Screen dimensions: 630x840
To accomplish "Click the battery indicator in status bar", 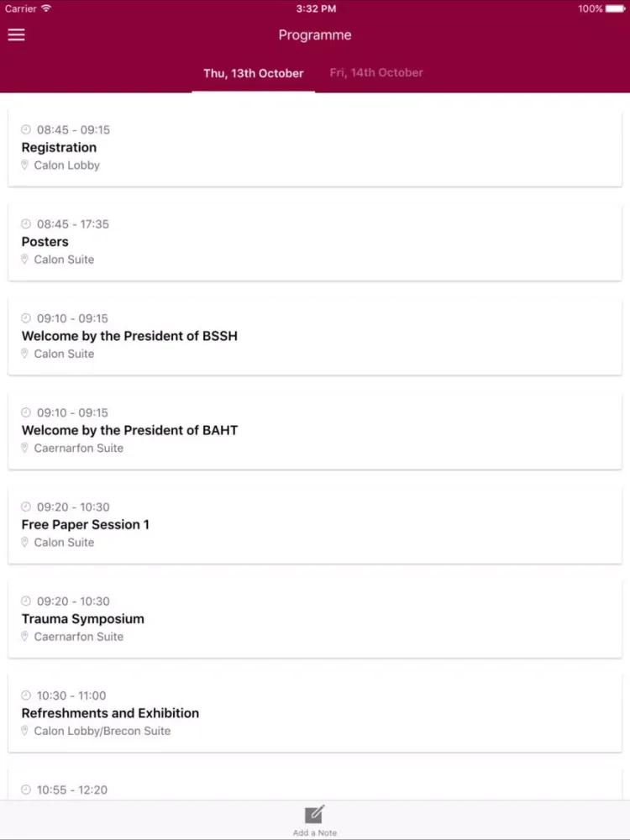I will click(615, 8).
